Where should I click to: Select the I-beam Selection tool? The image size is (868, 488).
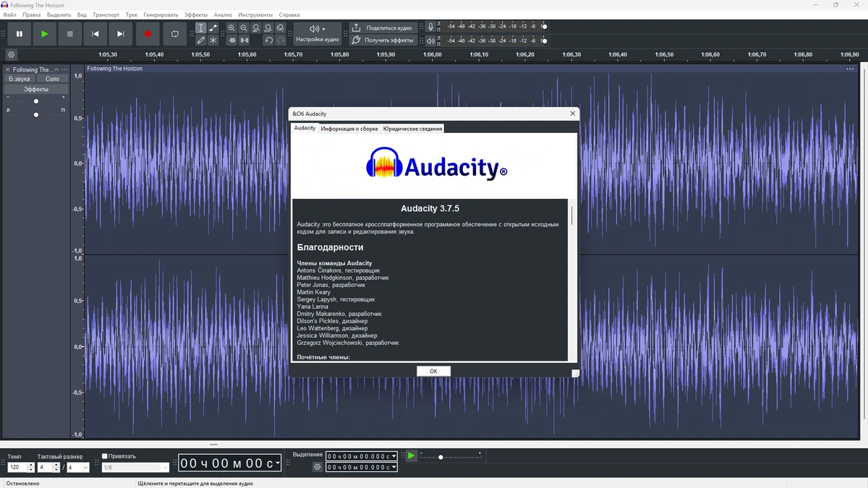click(x=201, y=28)
